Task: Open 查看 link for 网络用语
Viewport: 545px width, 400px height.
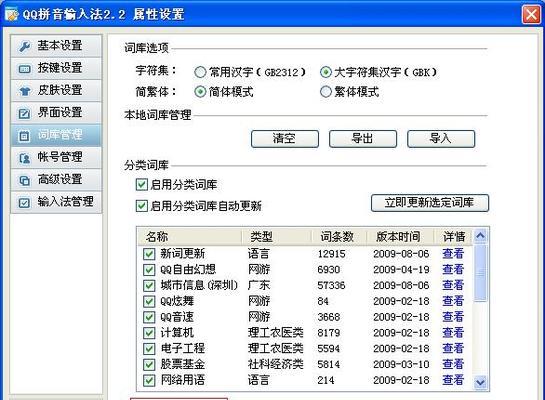Action: [x=453, y=380]
